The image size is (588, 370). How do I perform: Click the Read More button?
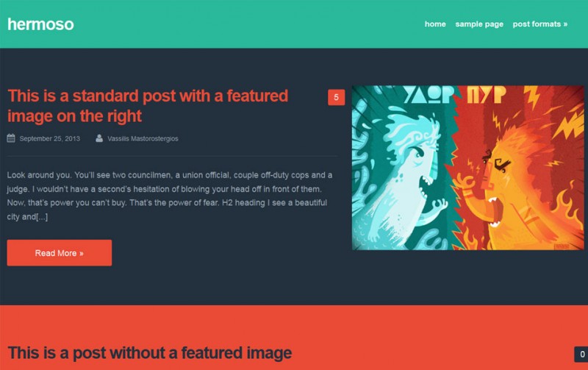pyautogui.click(x=60, y=253)
